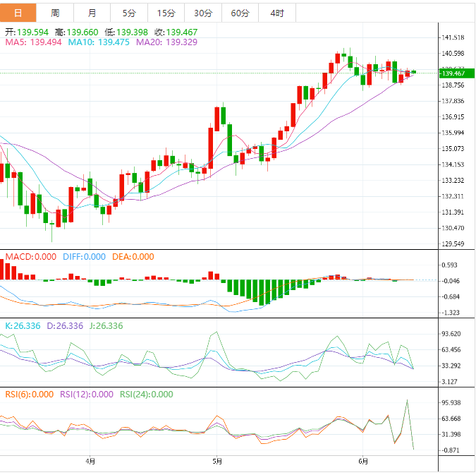The width and height of the screenshot is (476, 475).
Task: Click the 33.292 KDJ axis label
Action: [451, 366]
